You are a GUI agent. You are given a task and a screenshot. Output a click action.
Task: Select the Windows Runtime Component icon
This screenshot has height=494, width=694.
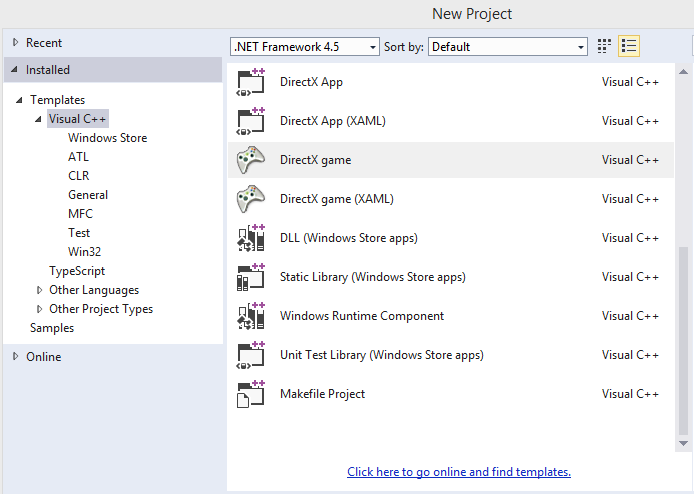tap(249, 316)
